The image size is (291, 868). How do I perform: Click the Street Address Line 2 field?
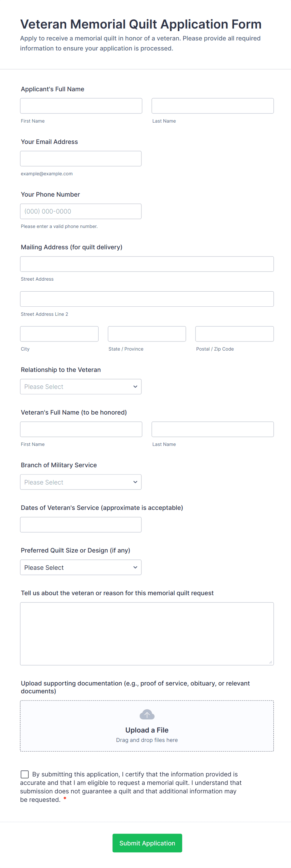click(x=147, y=299)
